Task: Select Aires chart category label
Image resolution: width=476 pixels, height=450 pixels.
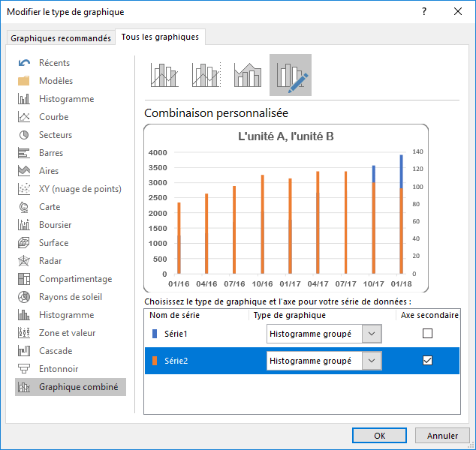Action: 49,171
